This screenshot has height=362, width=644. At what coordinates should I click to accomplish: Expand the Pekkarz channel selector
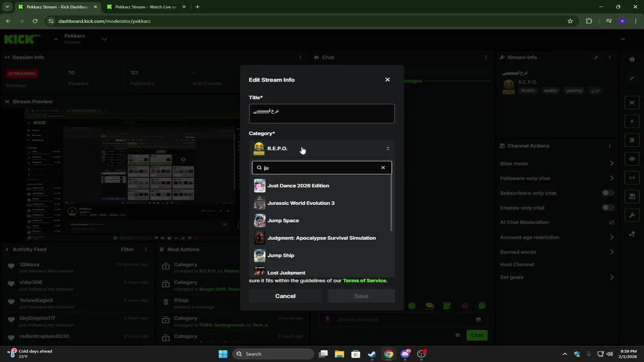(x=104, y=39)
